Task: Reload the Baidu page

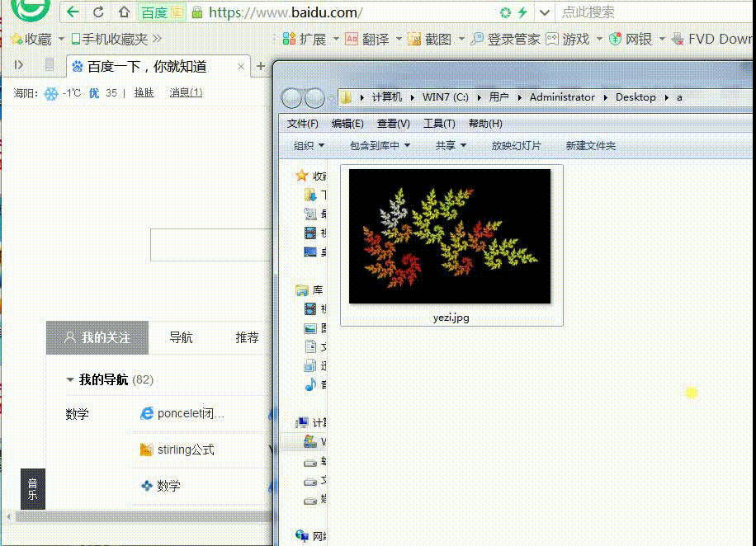Action: coord(98,12)
